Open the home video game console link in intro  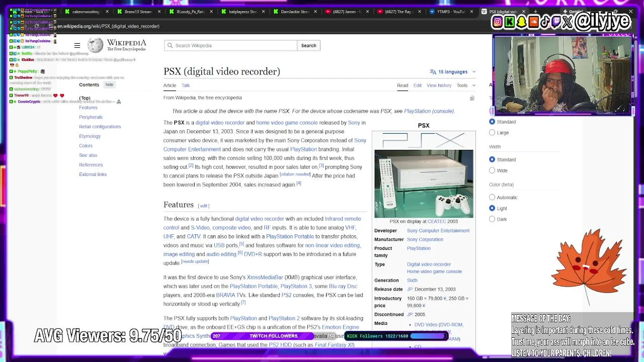(287, 123)
